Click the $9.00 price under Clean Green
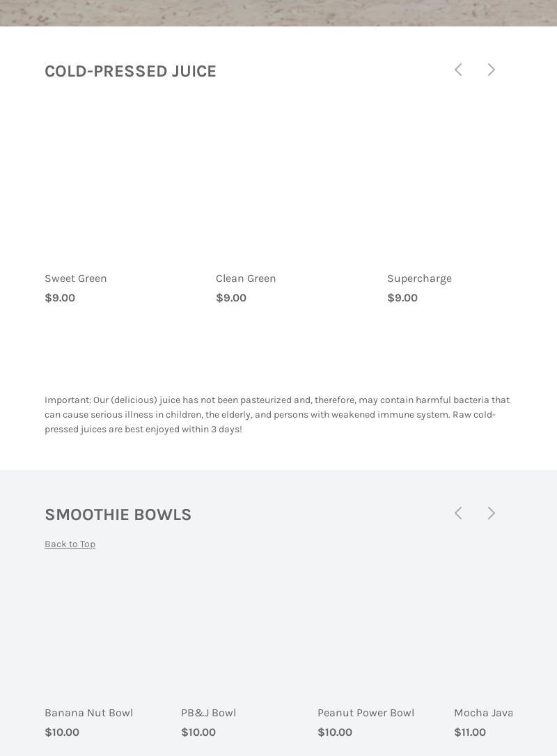The image size is (557, 756). 231,298
